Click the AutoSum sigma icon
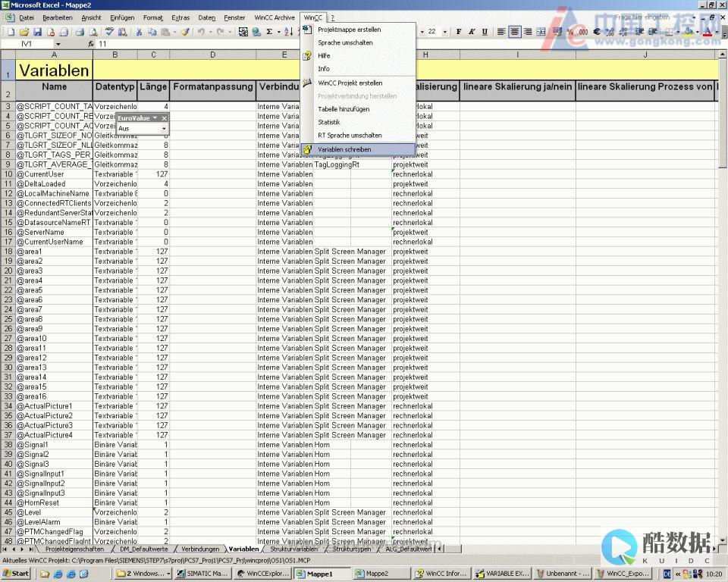Viewport: 728px width, 582px height. coord(269,32)
